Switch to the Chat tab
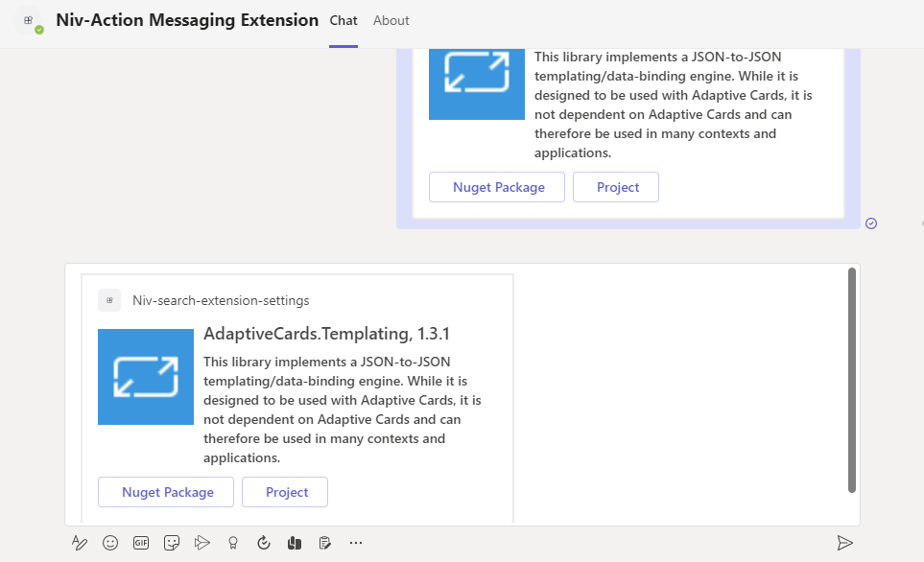Viewport: 924px width, 562px height. (x=344, y=20)
